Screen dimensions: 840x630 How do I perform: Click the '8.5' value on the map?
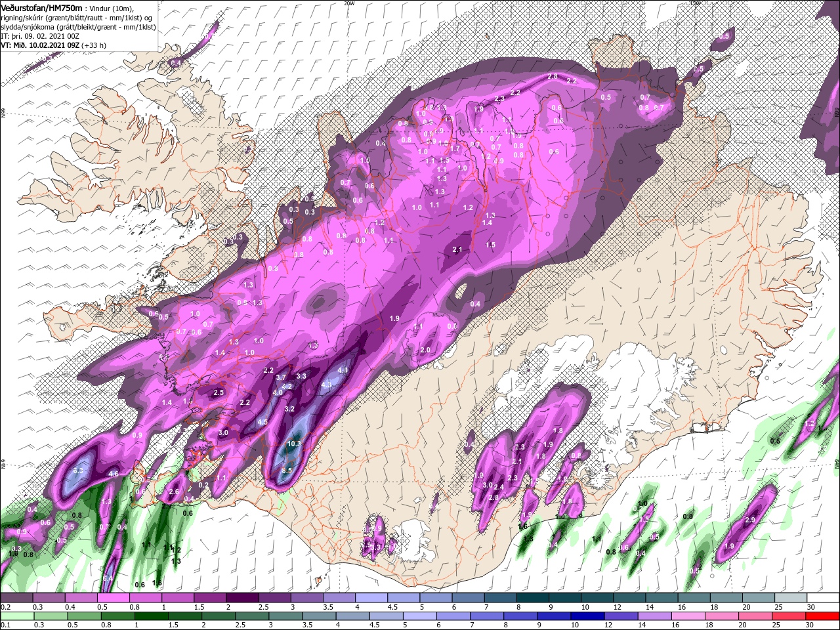[287, 471]
